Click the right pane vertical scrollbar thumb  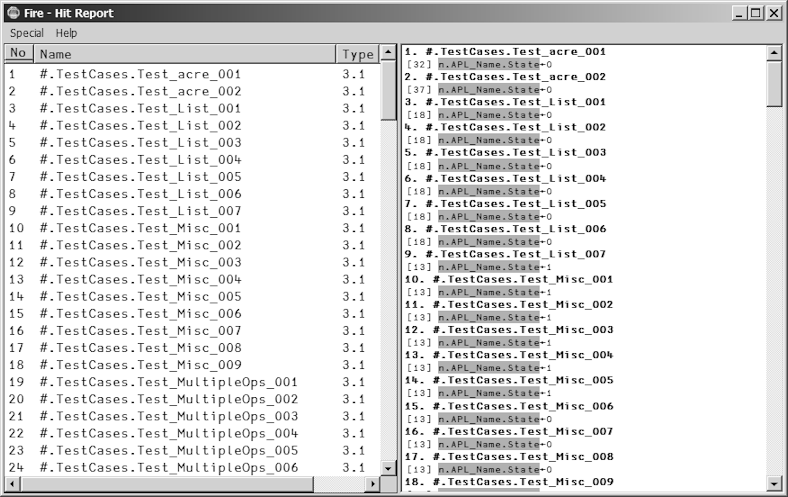tap(774, 83)
